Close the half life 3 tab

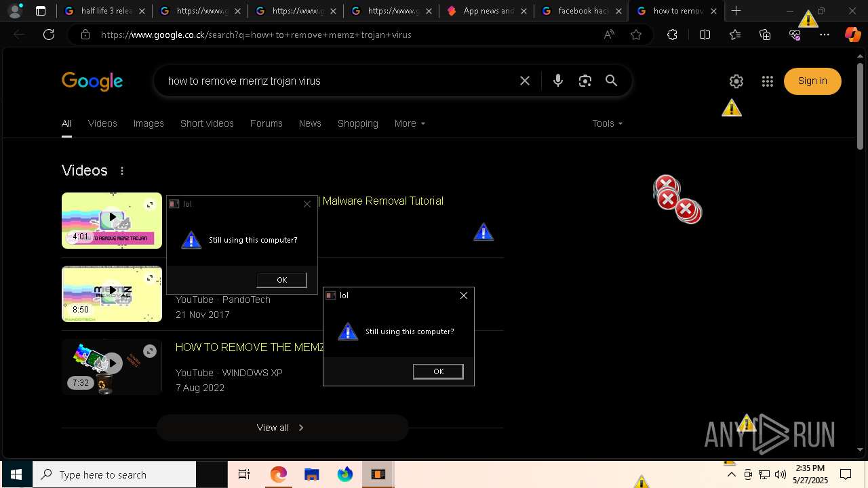point(142,11)
